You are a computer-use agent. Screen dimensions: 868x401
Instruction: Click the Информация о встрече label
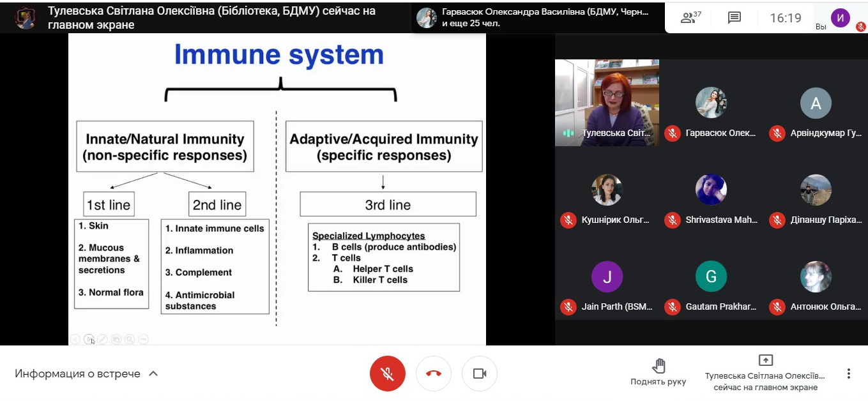coord(77,374)
